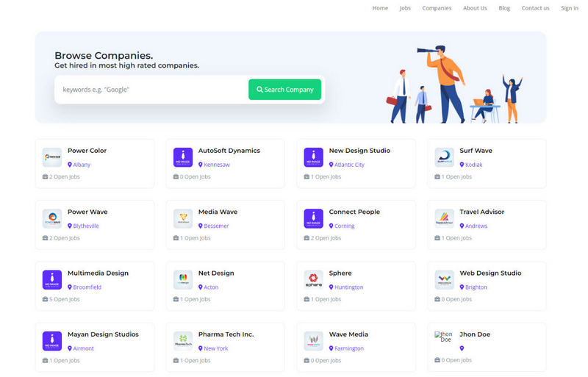Click the New York location link
Image resolution: width=588 pixels, height=377 pixels.
(216, 348)
